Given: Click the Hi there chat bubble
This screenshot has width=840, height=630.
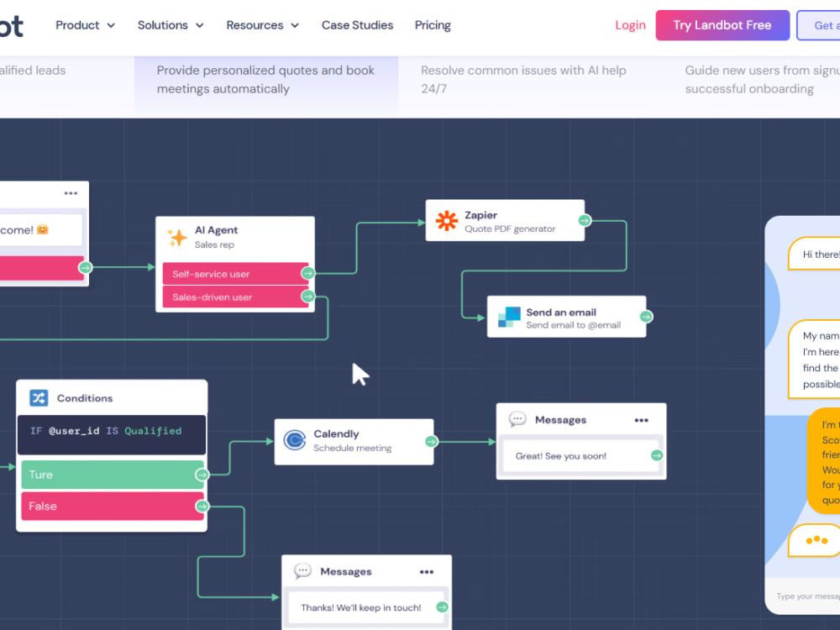Looking at the screenshot, I should point(814,254).
